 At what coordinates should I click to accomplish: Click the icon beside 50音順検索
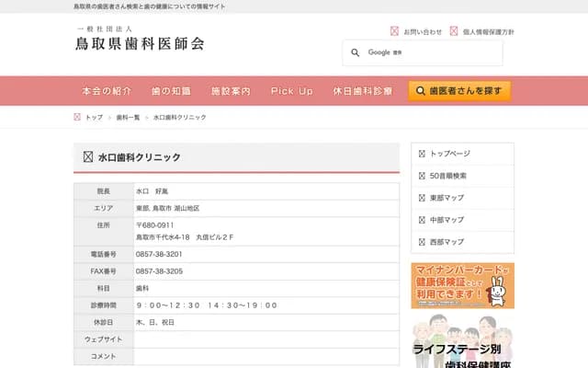[x=422, y=176]
